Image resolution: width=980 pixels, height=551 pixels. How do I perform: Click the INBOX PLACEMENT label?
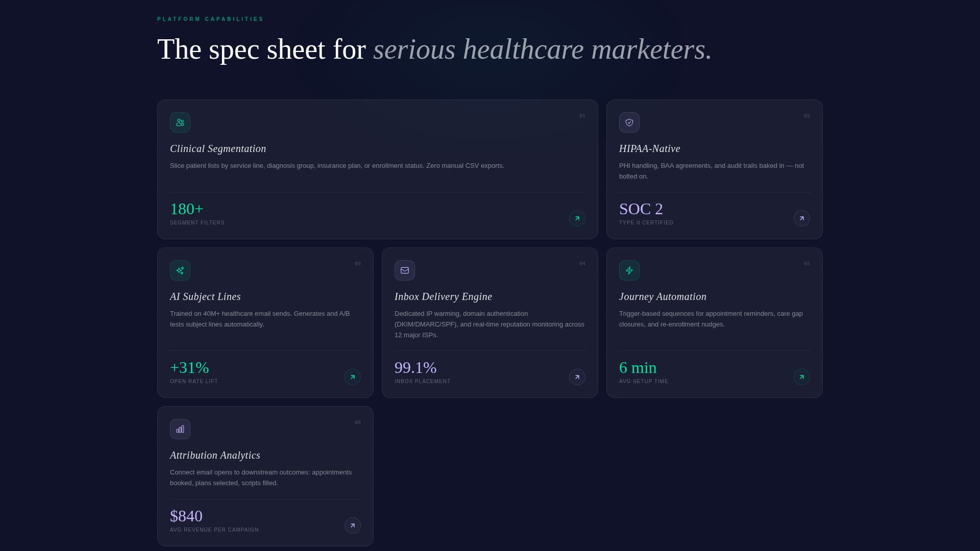click(x=423, y=382)
